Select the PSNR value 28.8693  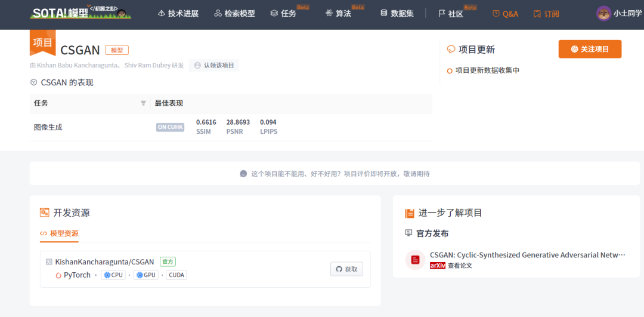[x=238, y=122]
